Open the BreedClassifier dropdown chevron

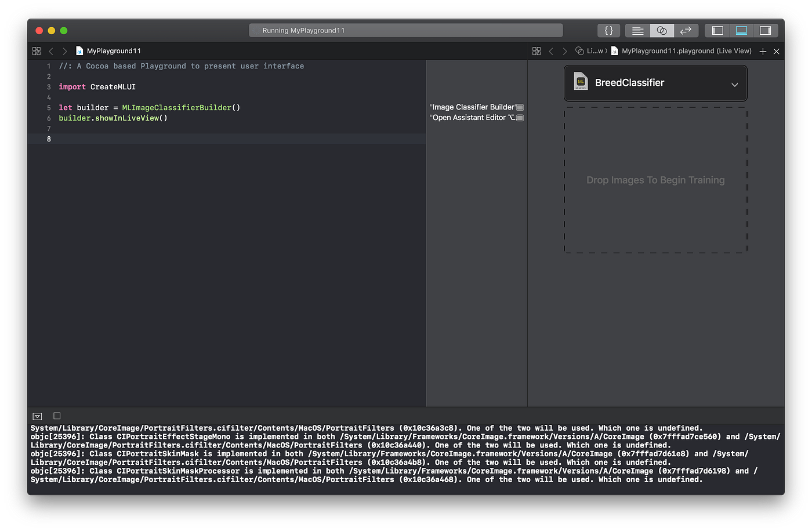coord(734,83)
